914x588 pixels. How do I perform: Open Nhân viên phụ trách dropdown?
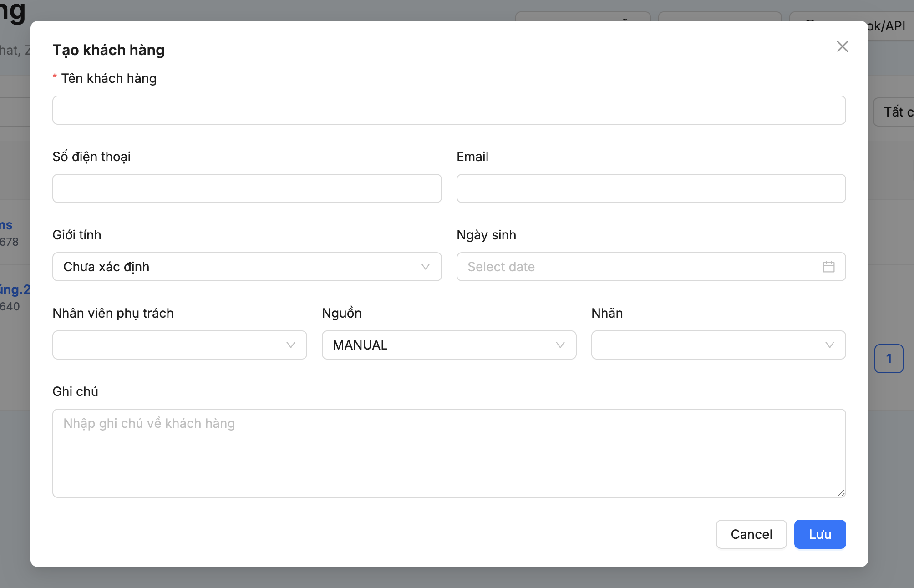pos(179,345)
